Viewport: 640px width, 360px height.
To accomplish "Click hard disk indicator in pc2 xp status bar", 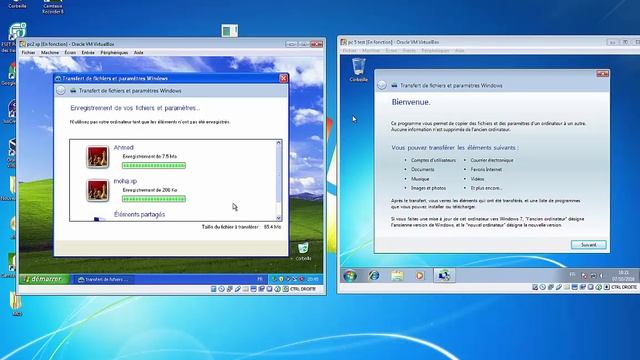I will (213, 289).
